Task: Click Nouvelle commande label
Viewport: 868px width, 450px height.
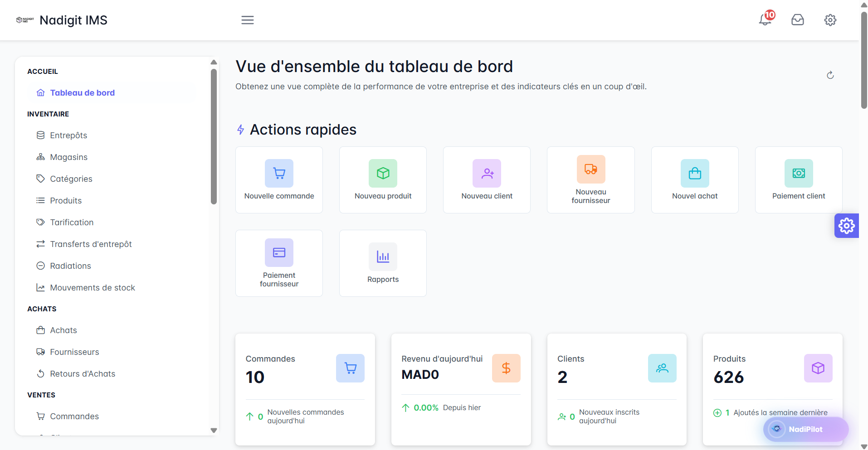Action: point(279,196)
